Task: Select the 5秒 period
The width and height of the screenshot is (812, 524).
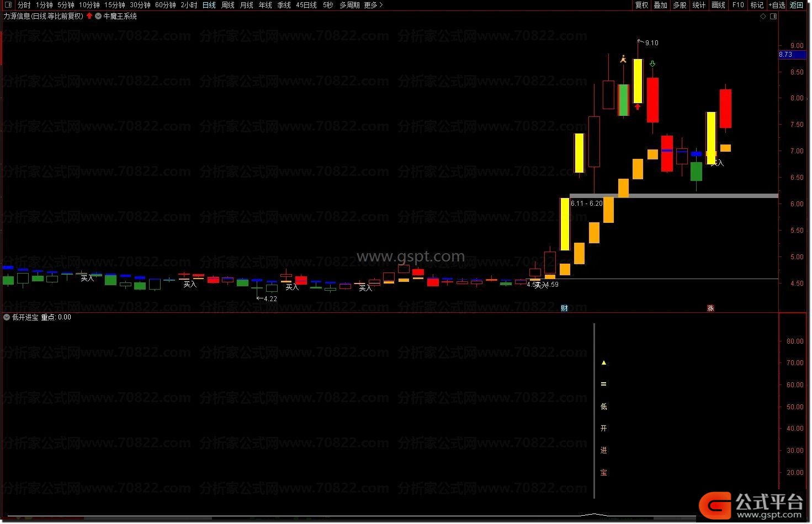Action: point(328,5)
